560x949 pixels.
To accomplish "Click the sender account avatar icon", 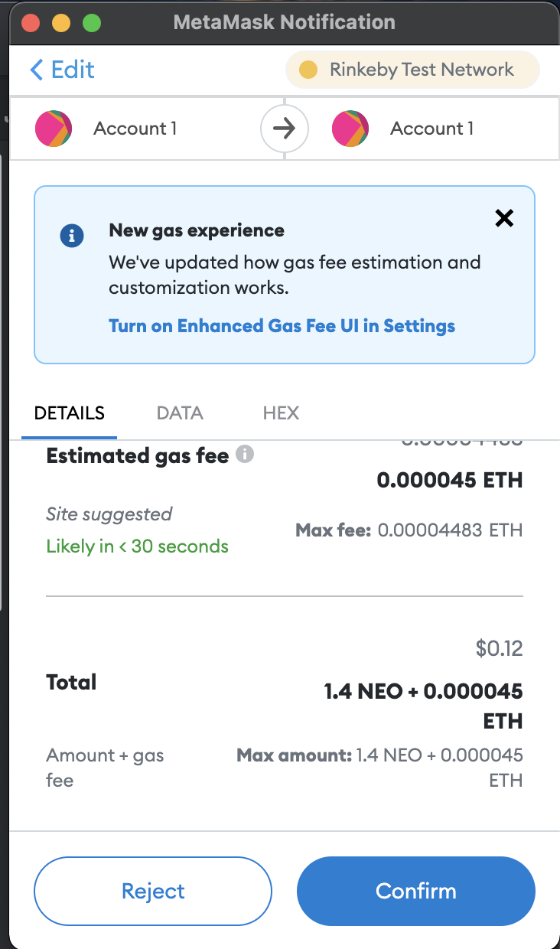I will 54,129.
